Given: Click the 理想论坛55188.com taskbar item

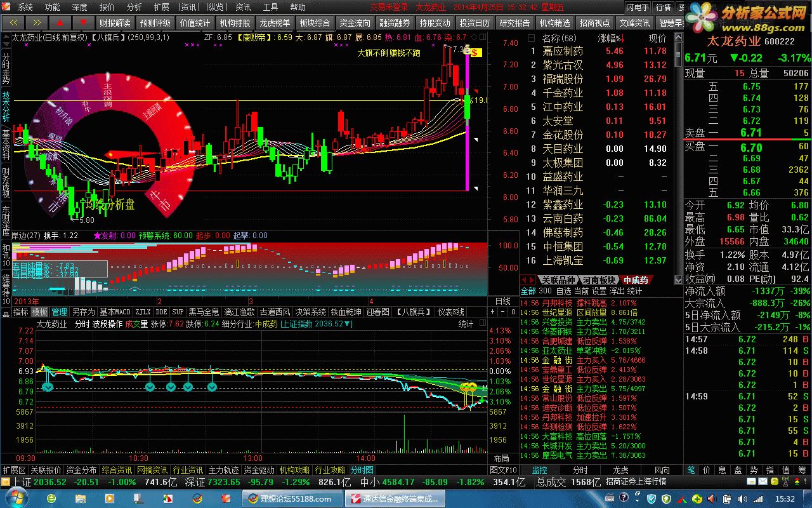Looking at the screenshot, I should point(294,498).
